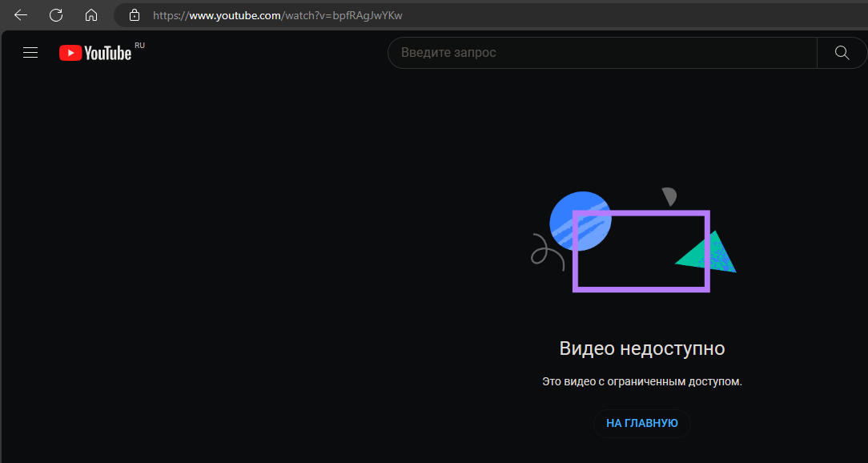Click the YouTube logo
This screenshot has width=868, height=463.
pyautogui.click(x=95, y=53)
